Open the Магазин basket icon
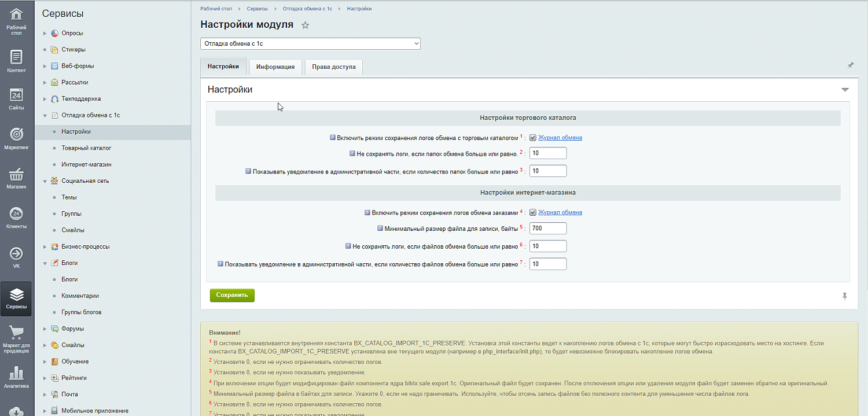The image size is (868, 416). (16, 175)
